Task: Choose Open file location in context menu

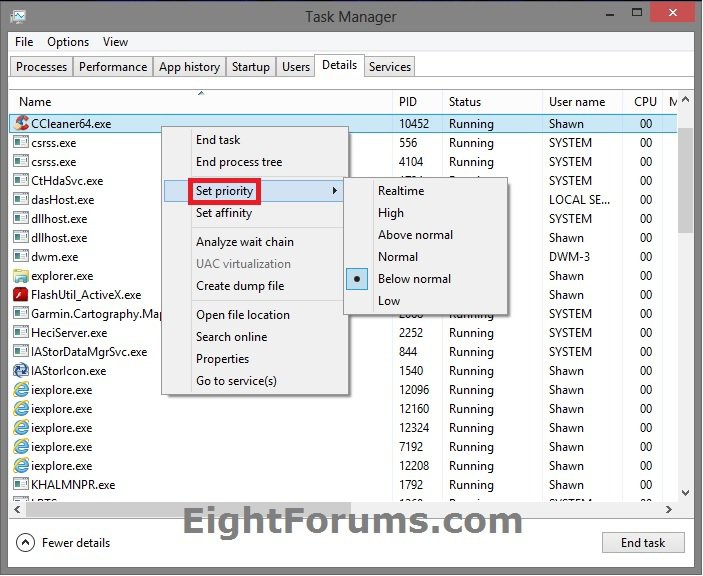Action: coord(243,315)
